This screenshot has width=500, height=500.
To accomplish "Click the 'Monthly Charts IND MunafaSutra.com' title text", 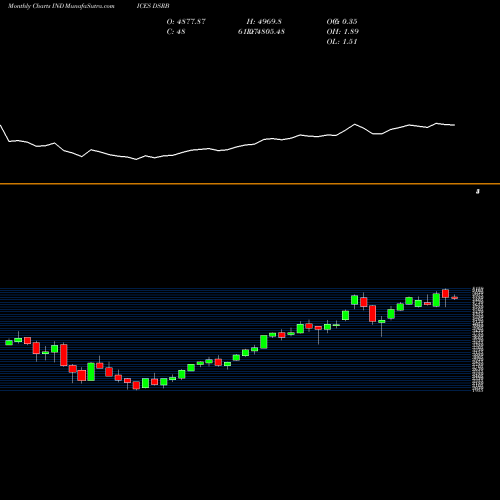I will (61, 6).
